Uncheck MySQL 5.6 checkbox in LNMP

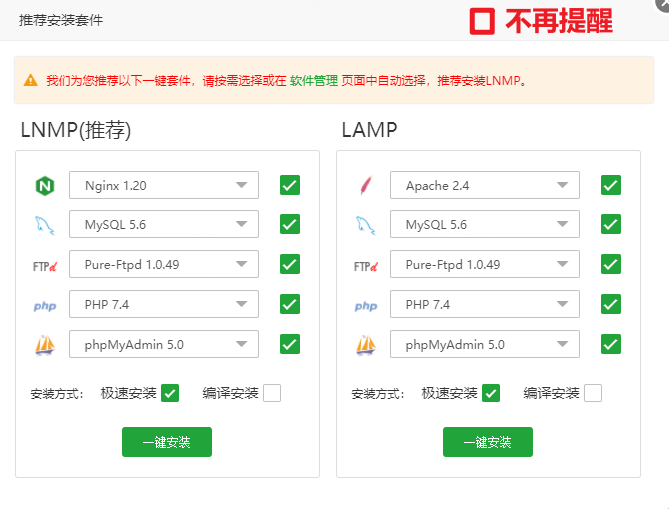point(290,224)
